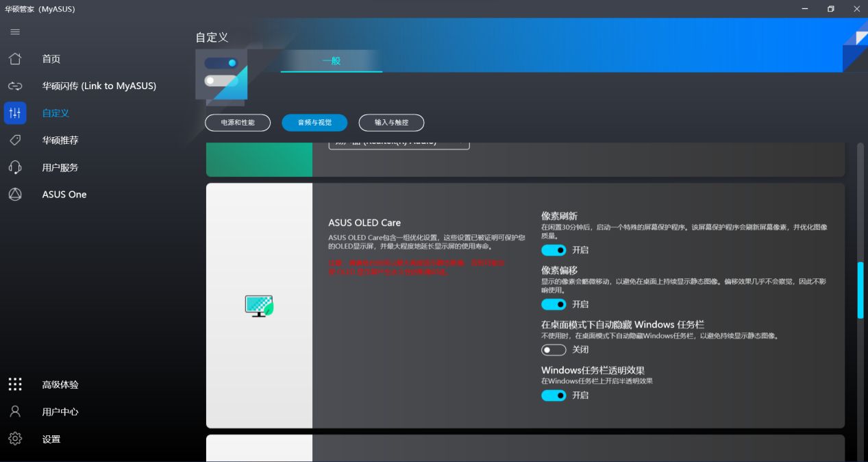The image size is (868, 462).
Task: Click the 自定义 sliders icon in sidebar
Action: (14, 112)
